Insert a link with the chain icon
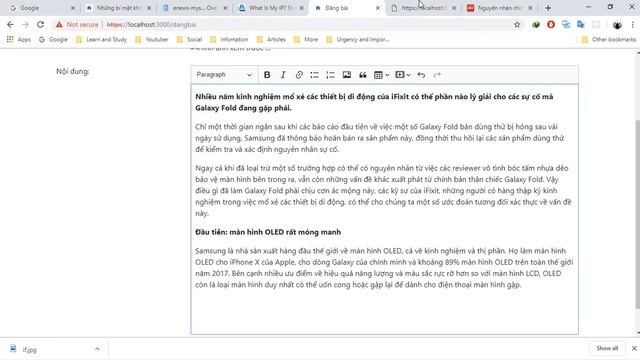 tap(299, 75)
